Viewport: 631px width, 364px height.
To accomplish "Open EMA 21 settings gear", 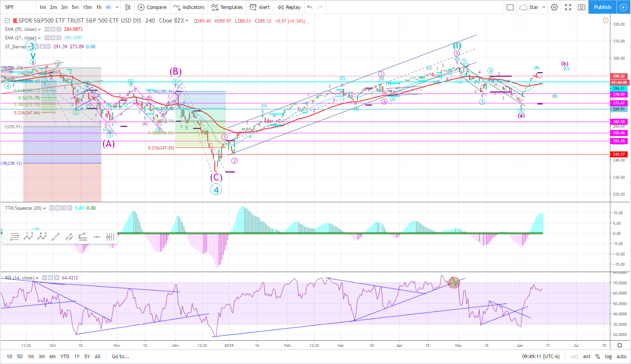I will tap(53, 38).
